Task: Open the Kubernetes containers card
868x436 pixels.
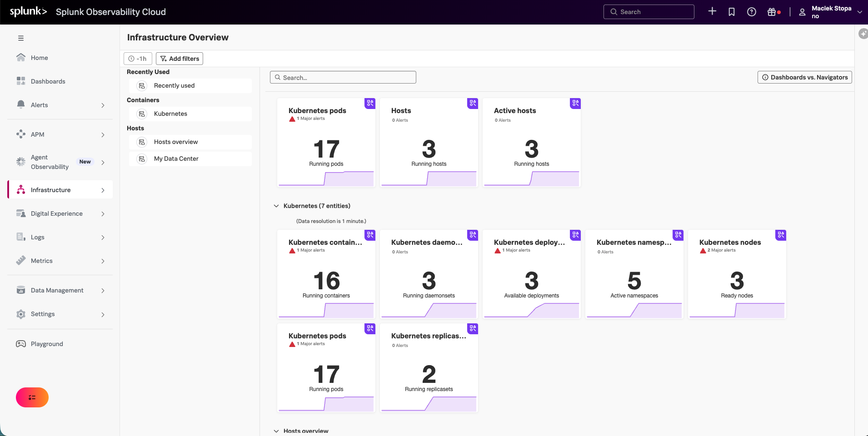Action: coord(326,274)
